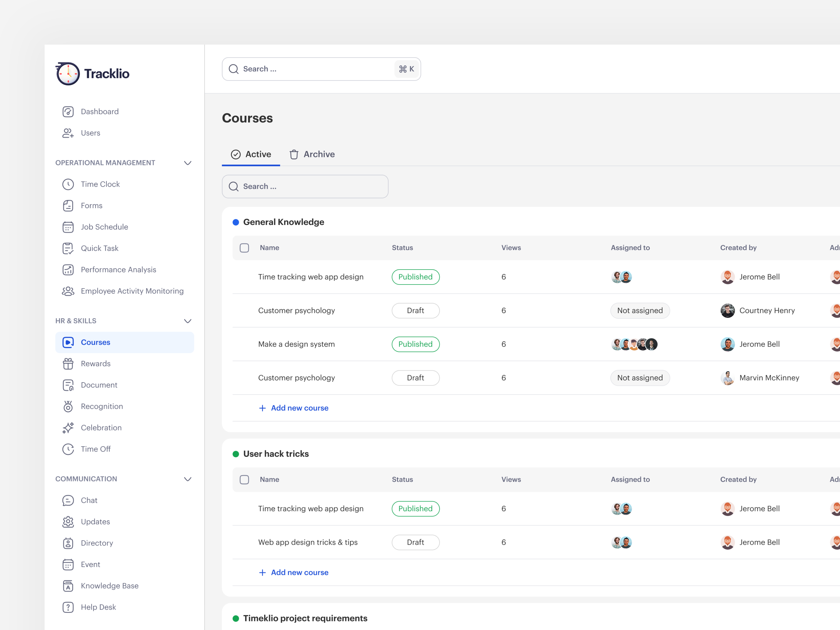840x630 pixels.
Task: Click Draft badge for Web app design tricks
Action: tap(416, 542)
